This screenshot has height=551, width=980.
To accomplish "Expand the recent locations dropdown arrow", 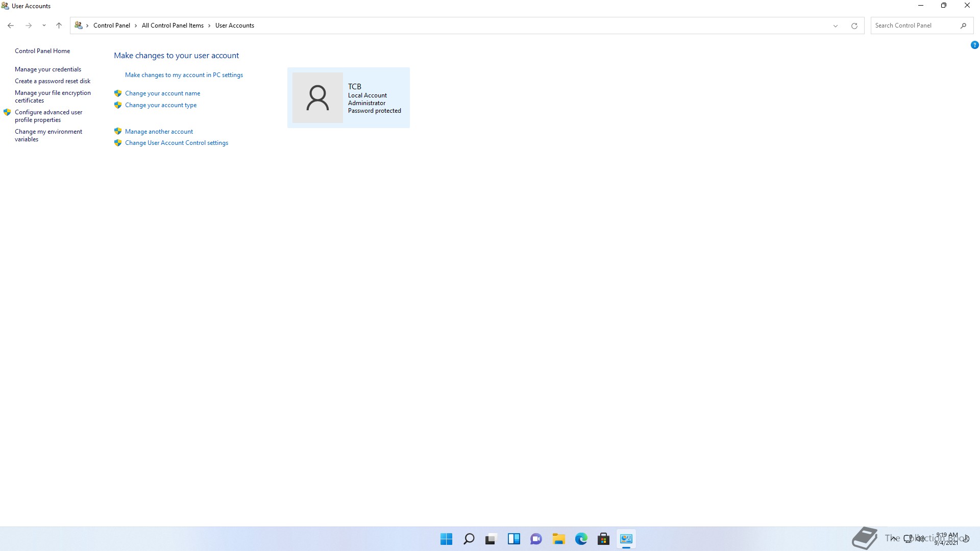I will 44,26.
